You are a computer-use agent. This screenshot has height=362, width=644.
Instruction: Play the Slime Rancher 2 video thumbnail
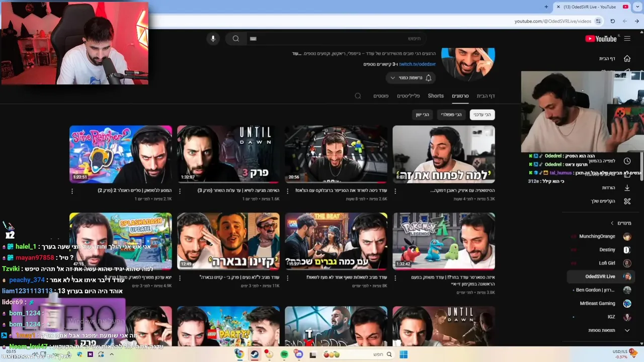tap(121, 154)
